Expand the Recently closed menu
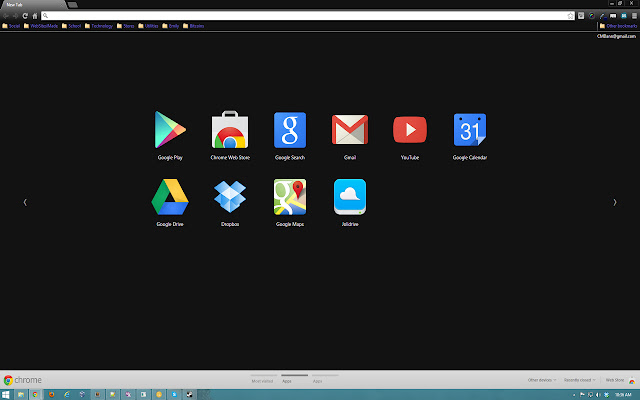Viewport: 640px width, 400px height. click(x=580, y=380)
